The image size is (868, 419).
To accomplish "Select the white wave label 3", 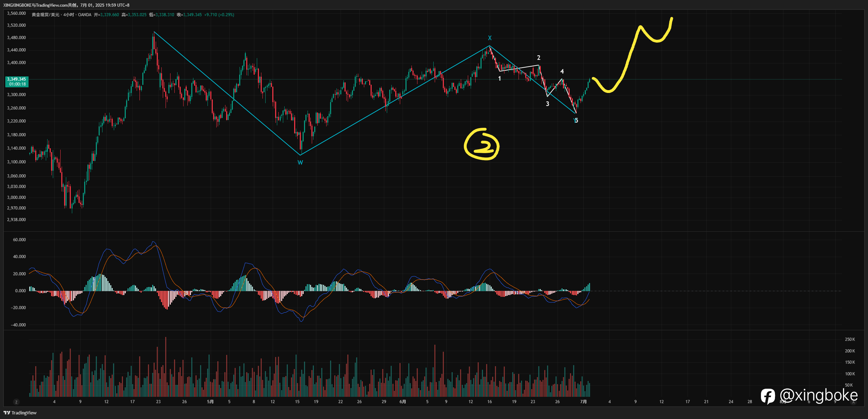I will (x=547, y=104).
